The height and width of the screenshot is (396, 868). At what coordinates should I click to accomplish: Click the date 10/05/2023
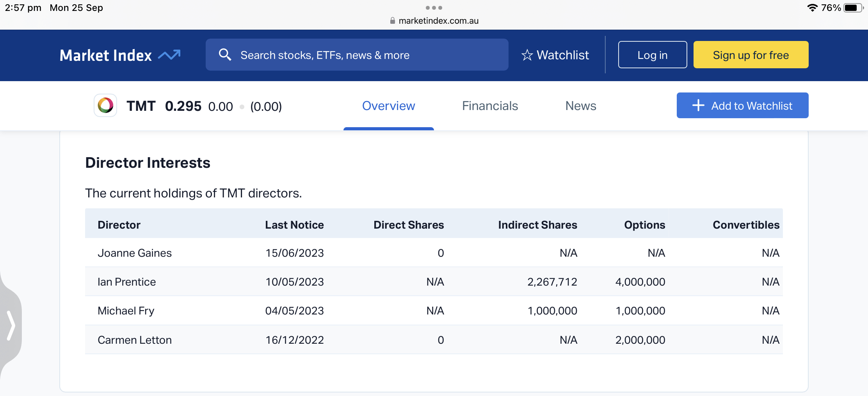coord(295,282)
